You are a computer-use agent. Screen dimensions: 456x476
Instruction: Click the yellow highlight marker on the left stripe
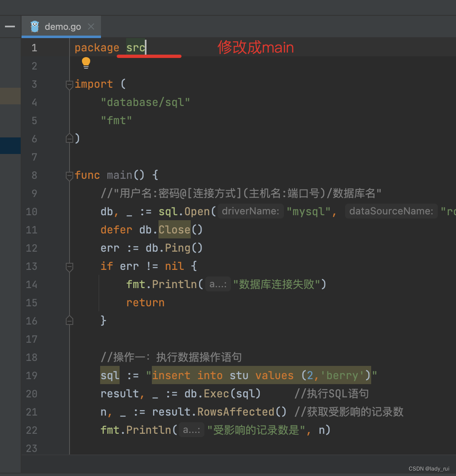(10, 96)
